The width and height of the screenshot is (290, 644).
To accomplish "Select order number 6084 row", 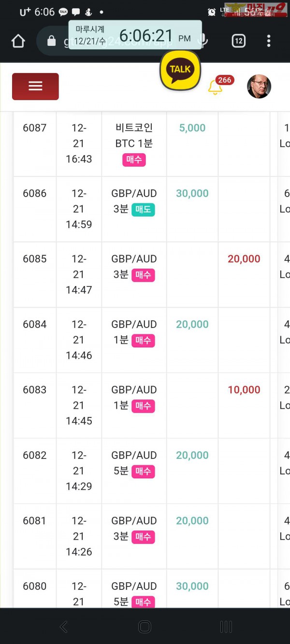I will pyautogui.click(x=35, y=324).
